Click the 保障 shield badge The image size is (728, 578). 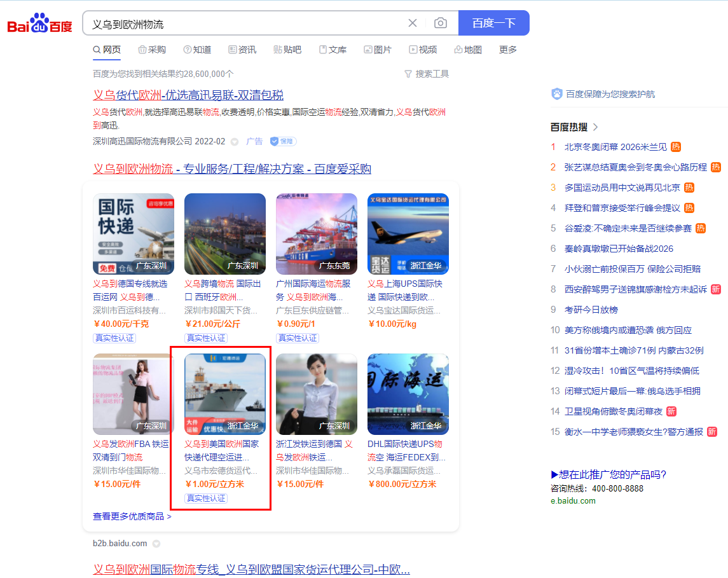(x=283, y=141)
